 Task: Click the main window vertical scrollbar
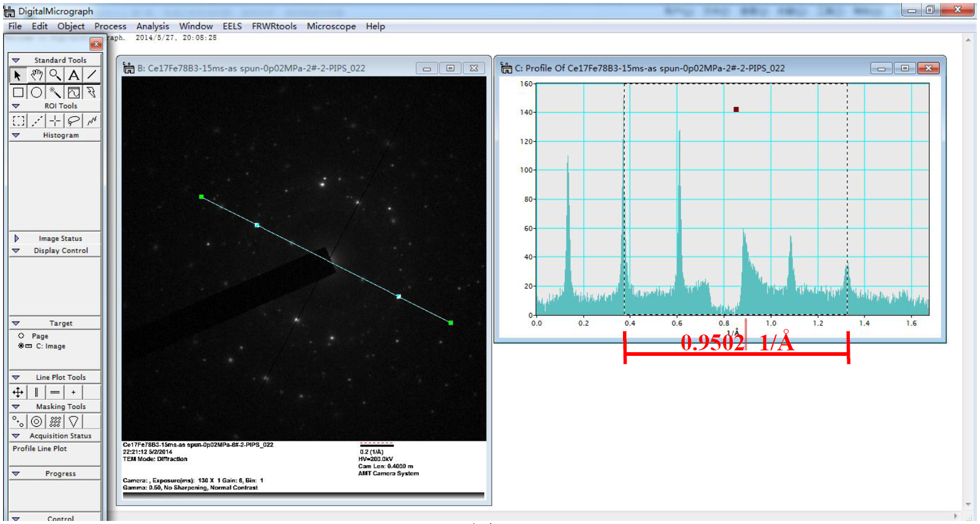pyautogui.click(x=968, y=272)
